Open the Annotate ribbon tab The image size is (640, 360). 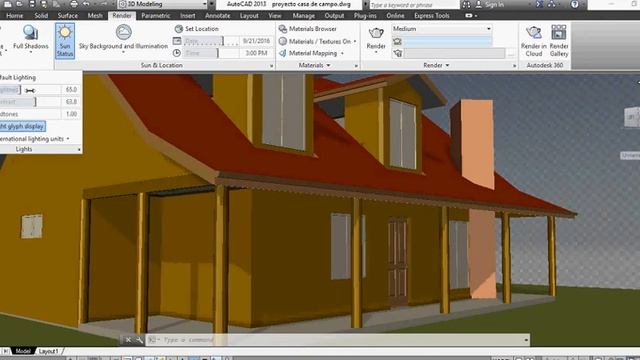(218, 16)
